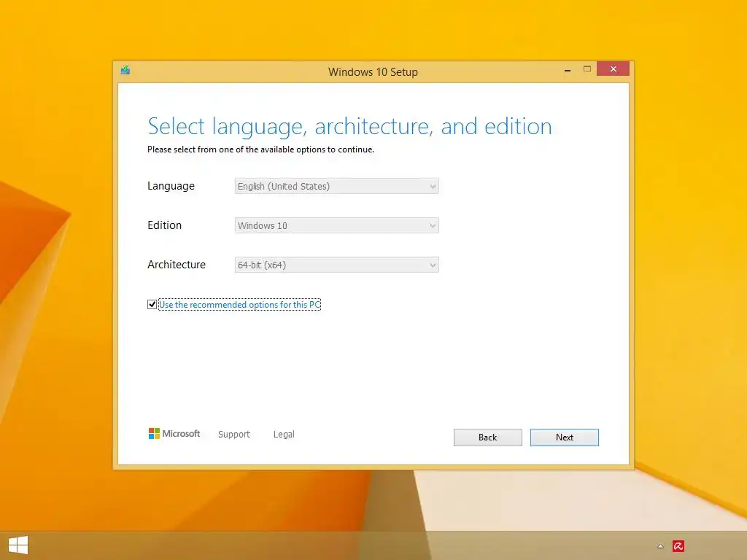Click the 'Please select from one of the available options' text
747x560 pixels.
tap(260, 149)
